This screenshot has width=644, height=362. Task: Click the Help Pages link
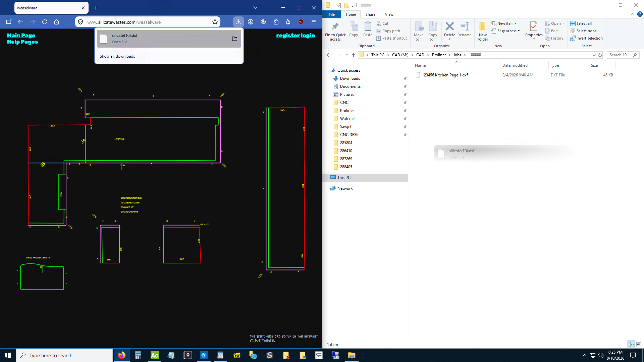point(22,42)
